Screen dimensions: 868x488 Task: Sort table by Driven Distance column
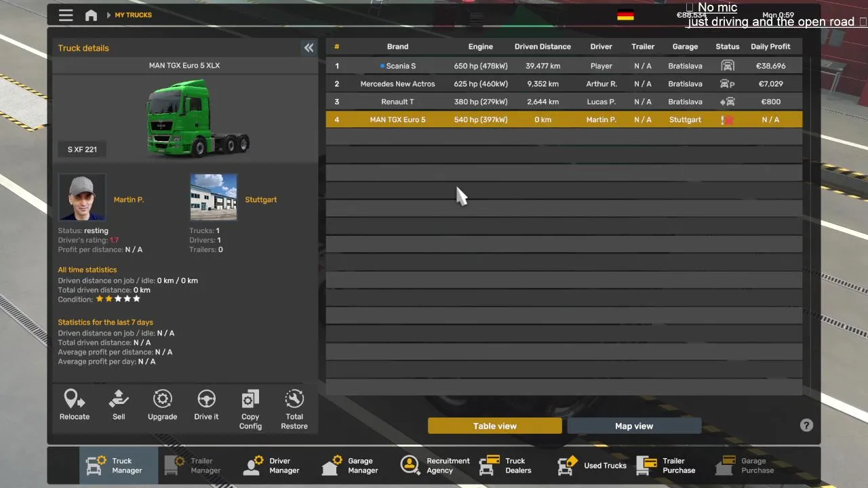tap(542, 47)
